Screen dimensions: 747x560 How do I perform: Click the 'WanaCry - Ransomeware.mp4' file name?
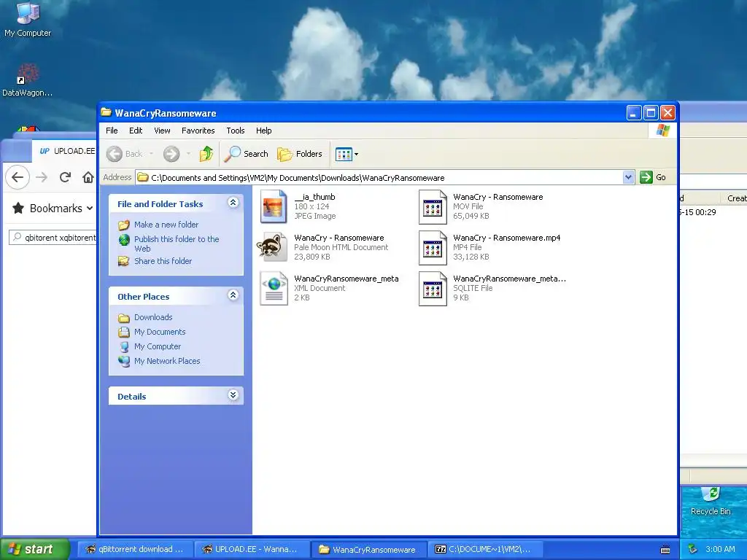point(507,238)
